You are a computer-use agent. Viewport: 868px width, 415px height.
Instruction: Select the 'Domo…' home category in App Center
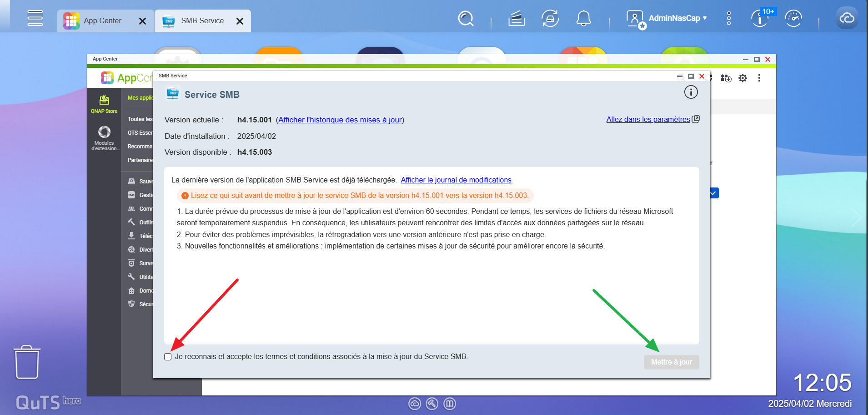click(x=140, y=291)
